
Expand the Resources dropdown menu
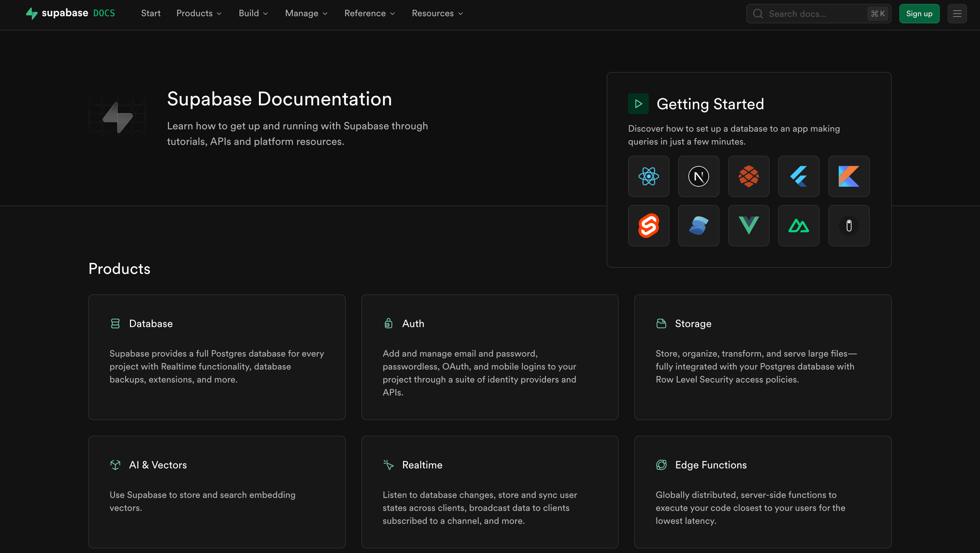click(437, 13)
